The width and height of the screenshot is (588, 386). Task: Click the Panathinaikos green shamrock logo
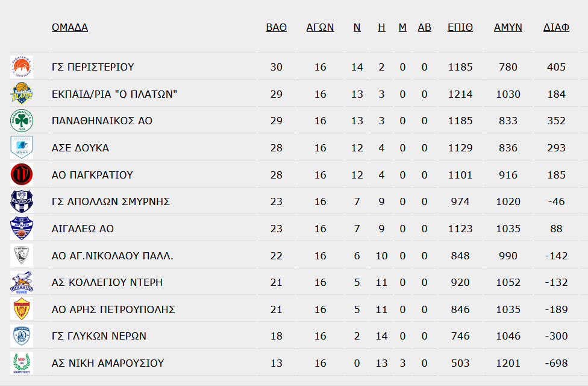22,121
